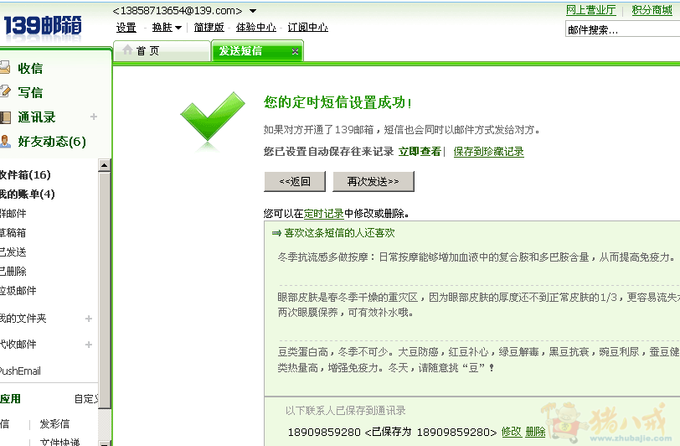
Task: Select SMS suggestion about 冬季抗流感多做按摩
Action: (477, 257)
